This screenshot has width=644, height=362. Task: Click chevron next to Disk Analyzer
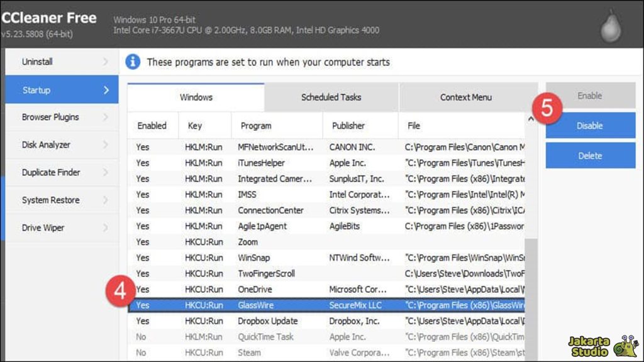(106, 145)
